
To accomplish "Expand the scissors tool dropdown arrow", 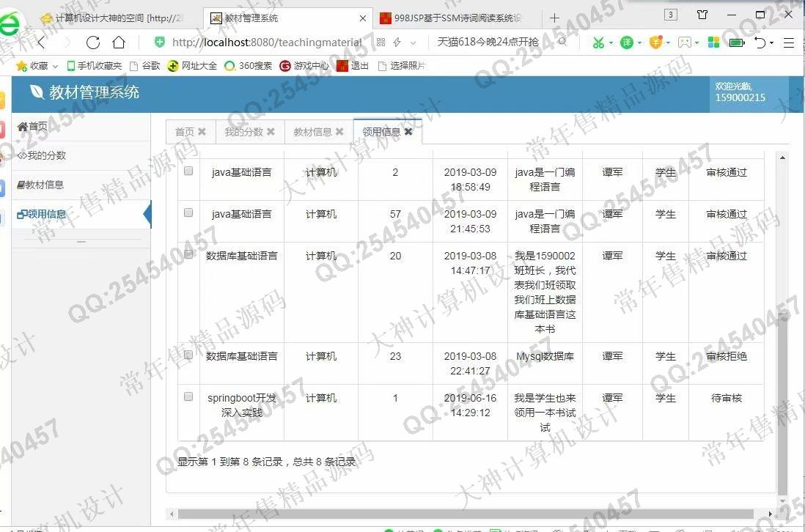I will pos(611,43).
